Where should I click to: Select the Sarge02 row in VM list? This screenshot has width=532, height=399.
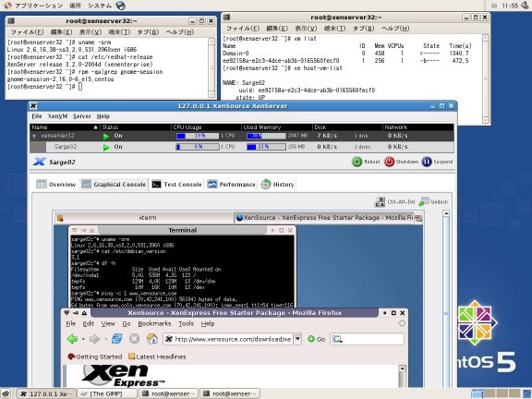(x=242, y=147)
